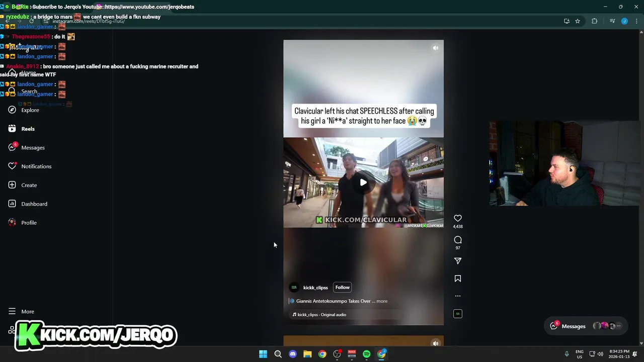Open Create in Instagram sidebar
Viewport: 644px width, 362px height.
click(x=29, y=185)
